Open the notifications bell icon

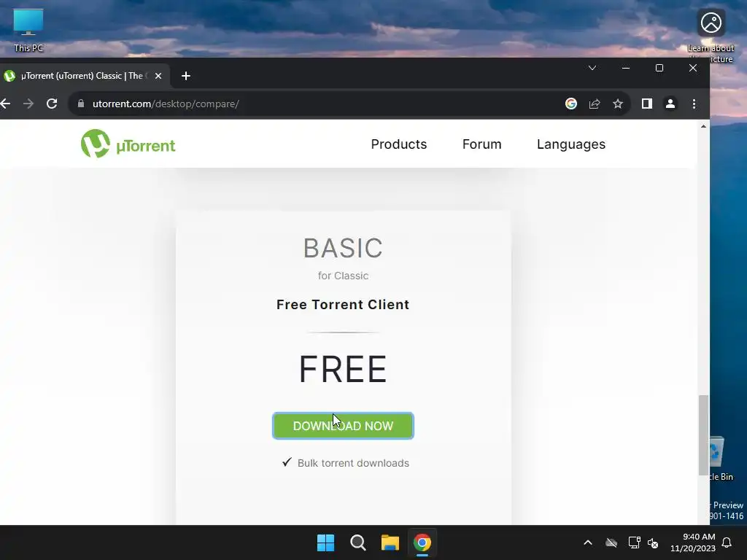pos(727,542)
